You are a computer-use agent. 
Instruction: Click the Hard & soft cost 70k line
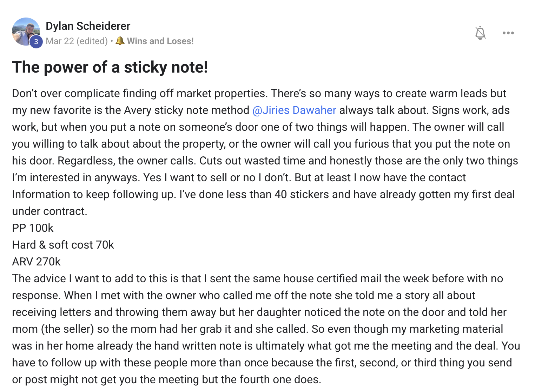click(63, 245)
